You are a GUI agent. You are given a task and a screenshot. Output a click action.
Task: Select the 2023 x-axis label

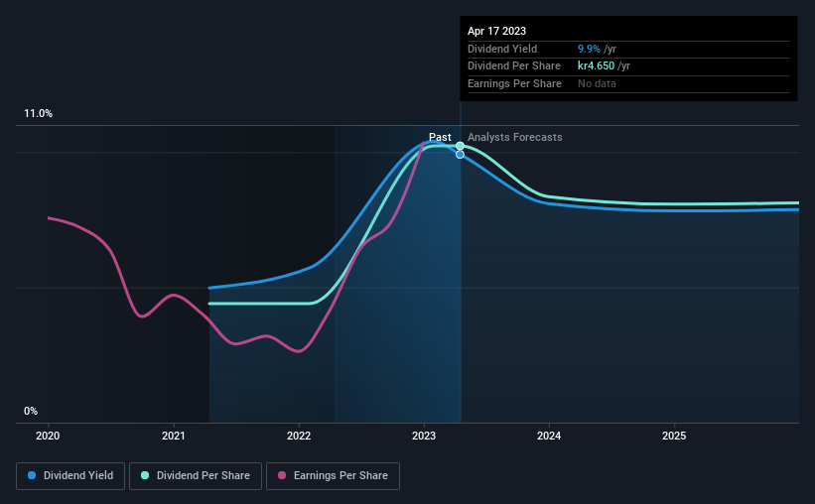click(x=424, y=436)
